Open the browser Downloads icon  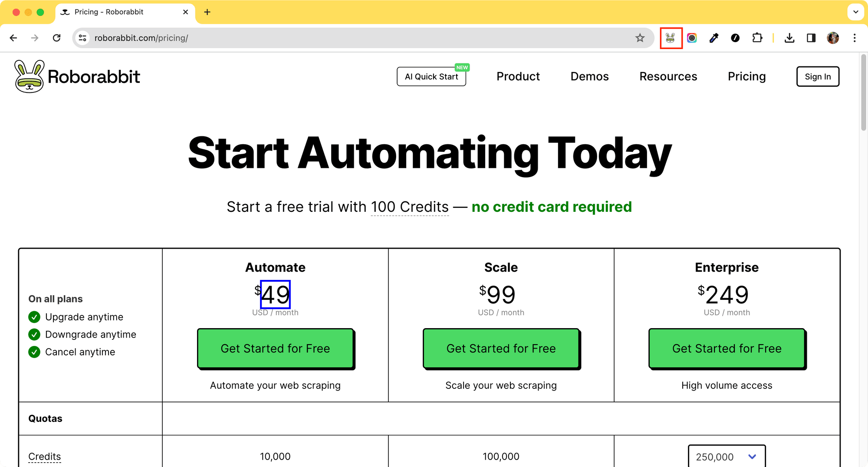(x=790, y=38)
